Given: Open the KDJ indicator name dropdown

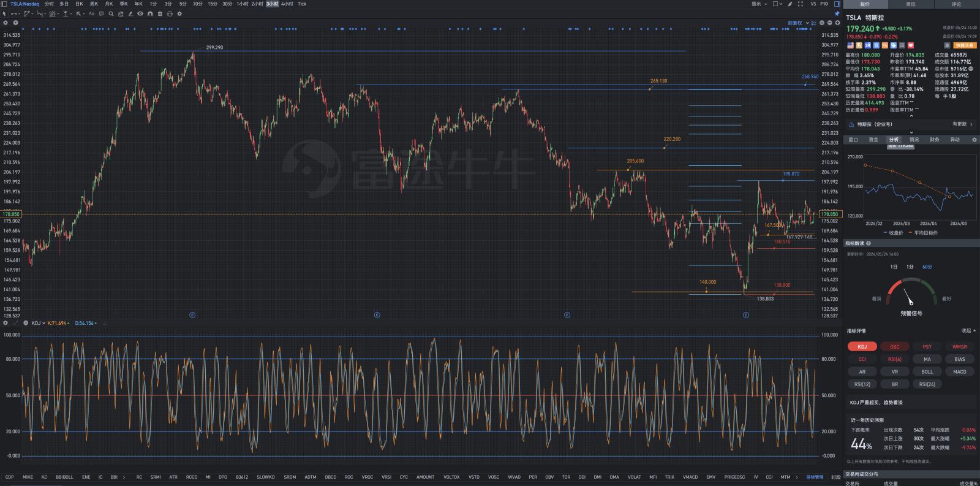Looking at the screenshot, I should point(39,323).
